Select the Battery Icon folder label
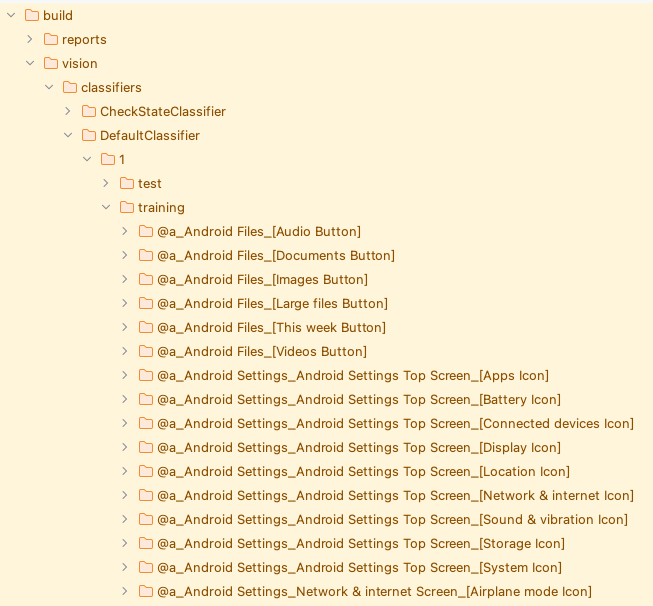 coord(359,400)
